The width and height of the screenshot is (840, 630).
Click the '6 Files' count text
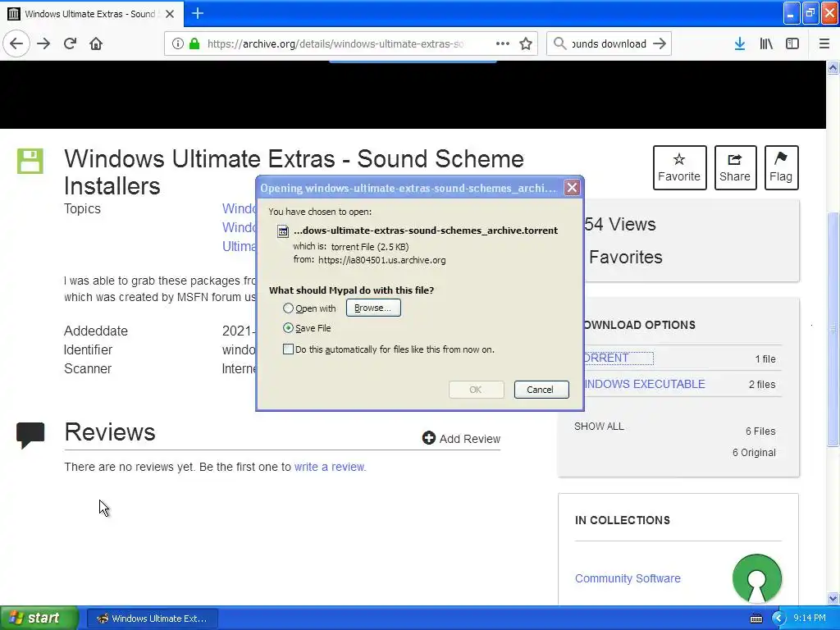(x=760, y=431)
